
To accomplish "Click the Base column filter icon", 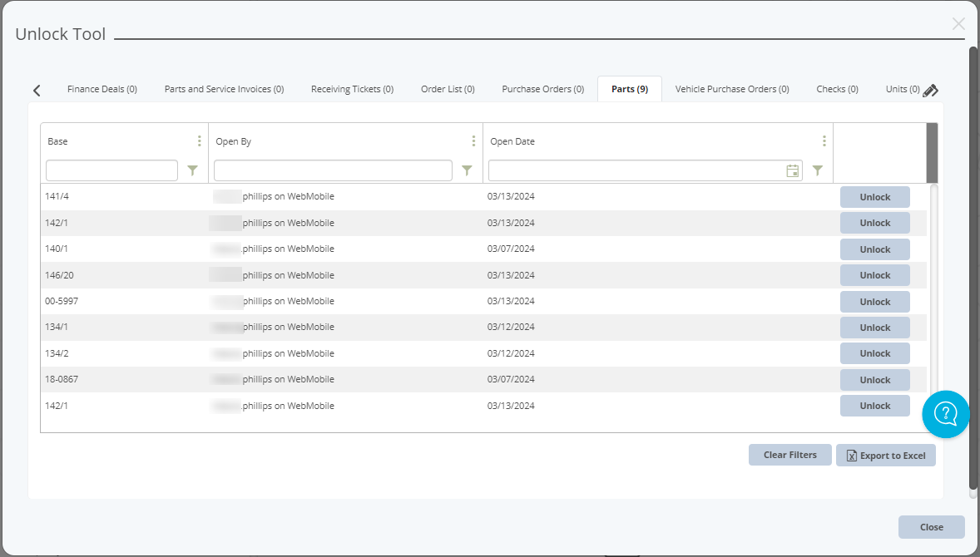I will 192,170.
